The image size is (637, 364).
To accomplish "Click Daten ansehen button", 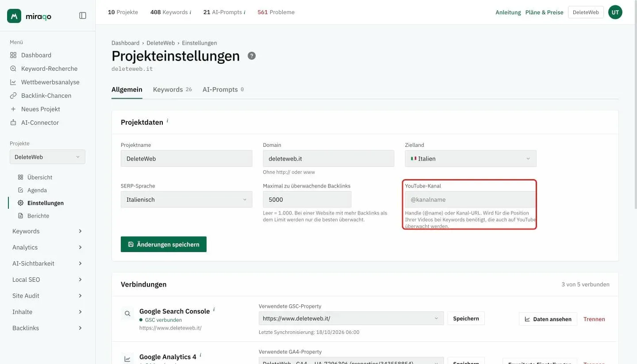I will point(548,319).
